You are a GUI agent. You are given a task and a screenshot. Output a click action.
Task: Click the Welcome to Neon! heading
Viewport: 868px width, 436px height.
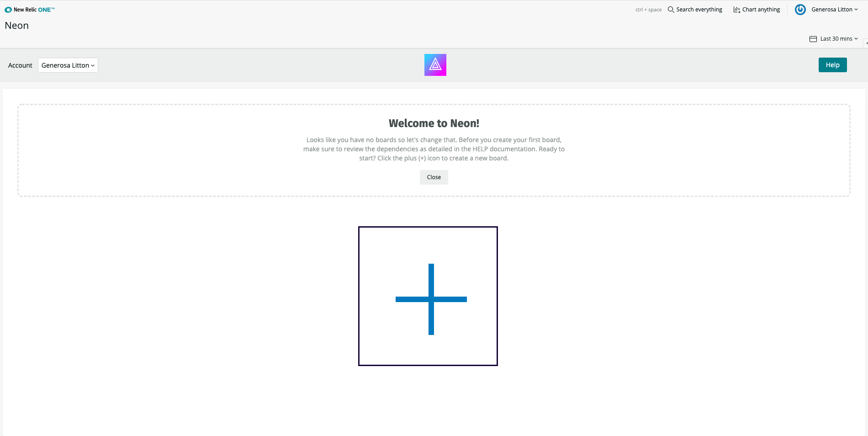434,123
